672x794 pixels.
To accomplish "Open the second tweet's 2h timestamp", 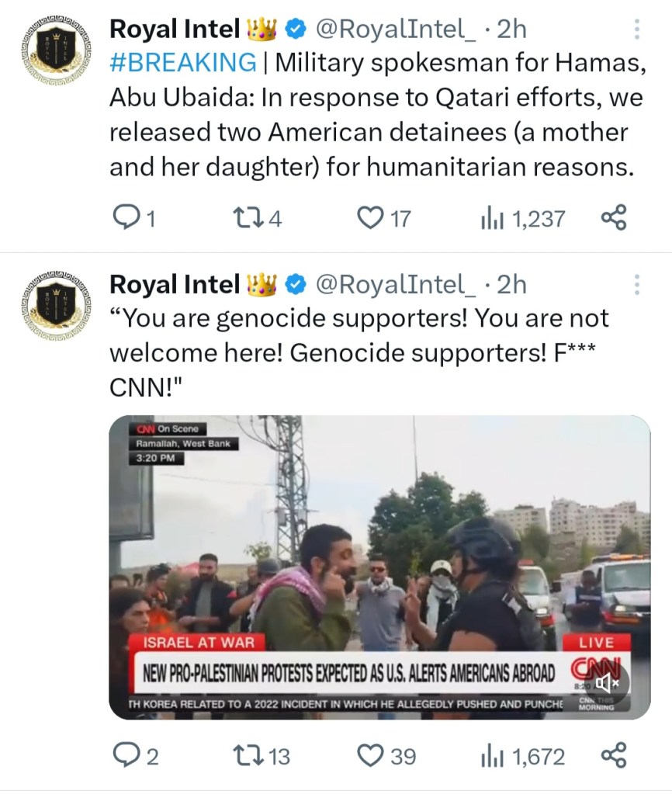I will click(511, 285).
